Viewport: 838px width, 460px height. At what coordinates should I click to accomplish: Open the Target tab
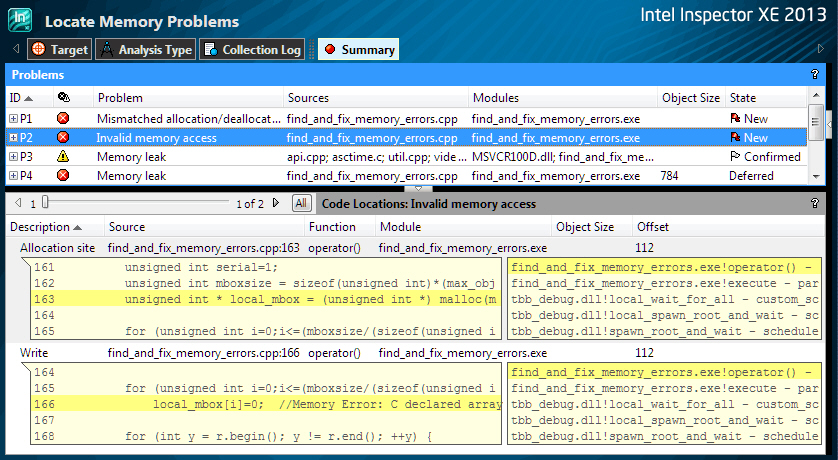tap(59, 49)
